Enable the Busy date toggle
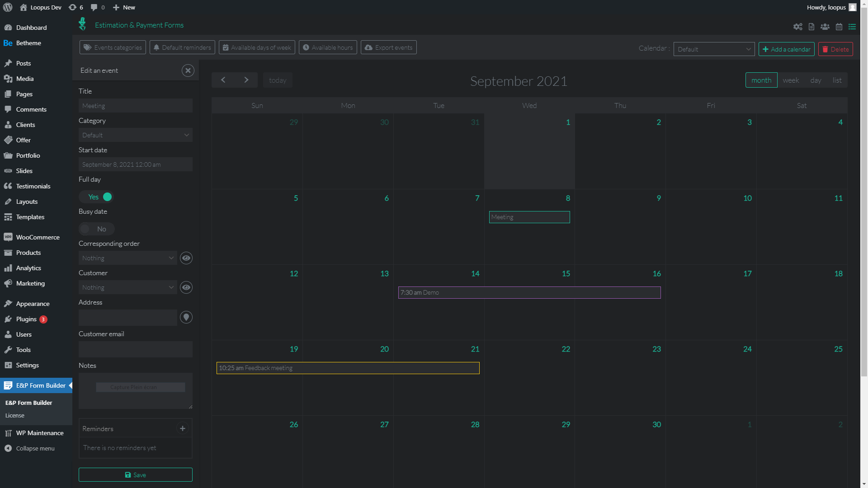The image size is (868, 488). coord(96,229)
